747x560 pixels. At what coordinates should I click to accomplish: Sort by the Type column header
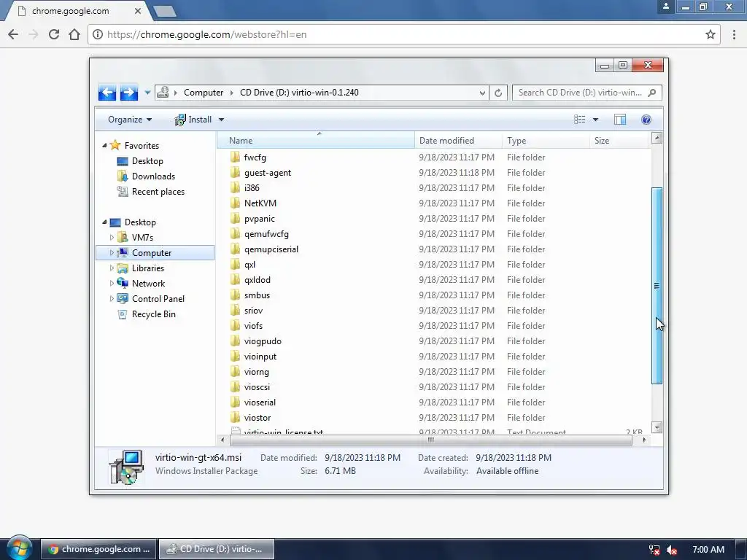click(x=546, y=141)
